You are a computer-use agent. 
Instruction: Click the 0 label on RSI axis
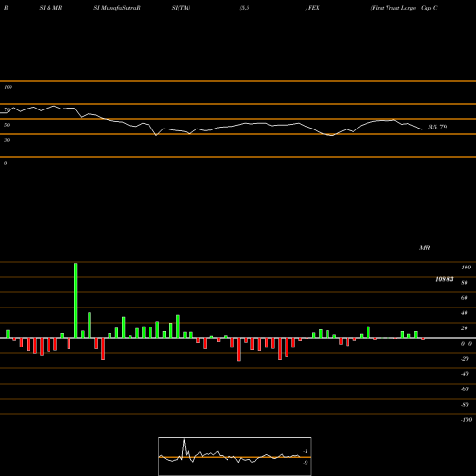coord(6,163)
